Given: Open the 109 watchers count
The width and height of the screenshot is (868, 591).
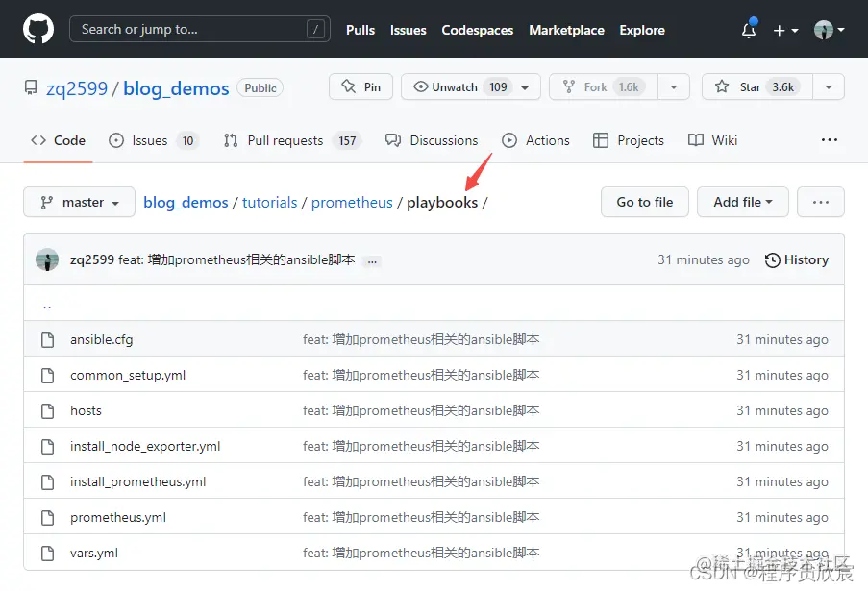Looking at the screenshot, I should (x=498, y=86).
